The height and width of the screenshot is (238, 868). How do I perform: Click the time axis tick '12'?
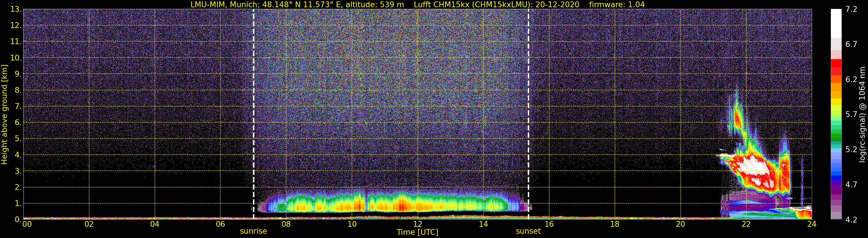coord(417,224)
